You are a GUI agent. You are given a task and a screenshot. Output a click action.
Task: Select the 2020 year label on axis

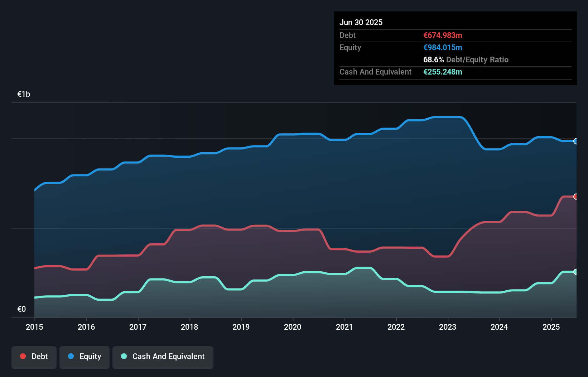tap(293, 327)
